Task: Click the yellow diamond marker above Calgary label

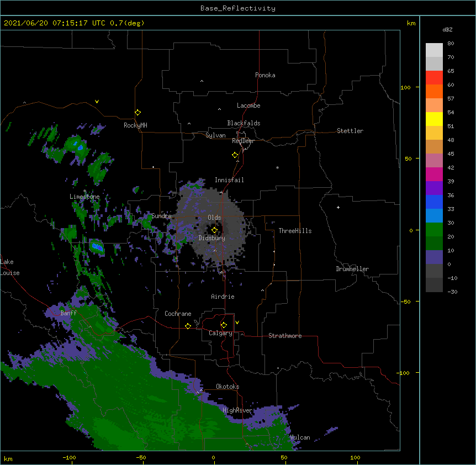Action: pos(224,325)
